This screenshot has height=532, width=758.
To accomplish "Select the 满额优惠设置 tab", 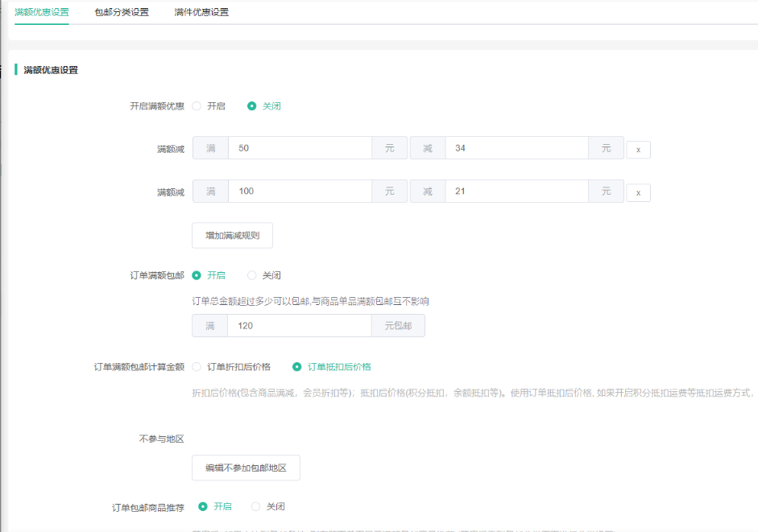I will (x=42, y=12).
